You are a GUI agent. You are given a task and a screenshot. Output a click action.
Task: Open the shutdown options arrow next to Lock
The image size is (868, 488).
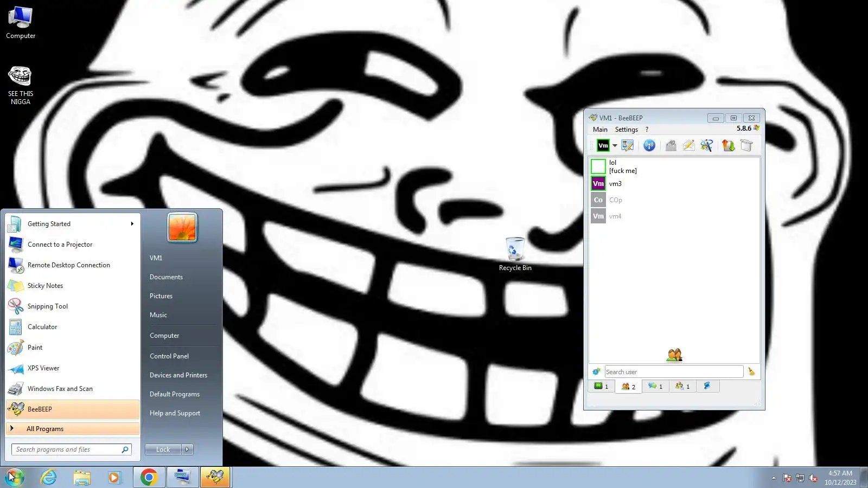click(187, 450)
